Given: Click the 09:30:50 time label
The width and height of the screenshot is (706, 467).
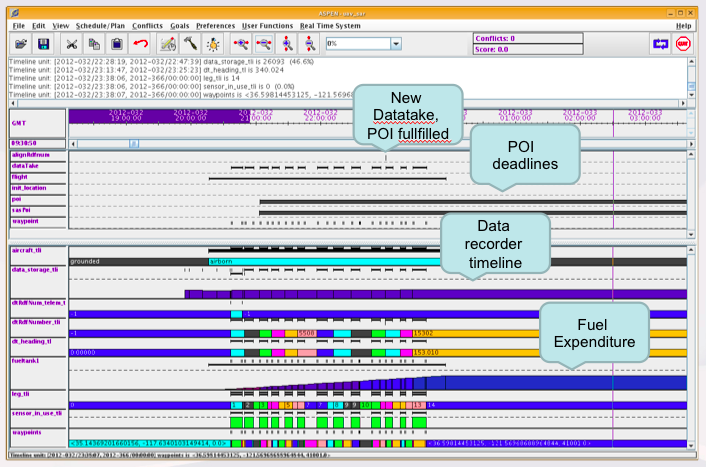Looking at the screenshot, I should pyautogui.click(x=38, y=144).
